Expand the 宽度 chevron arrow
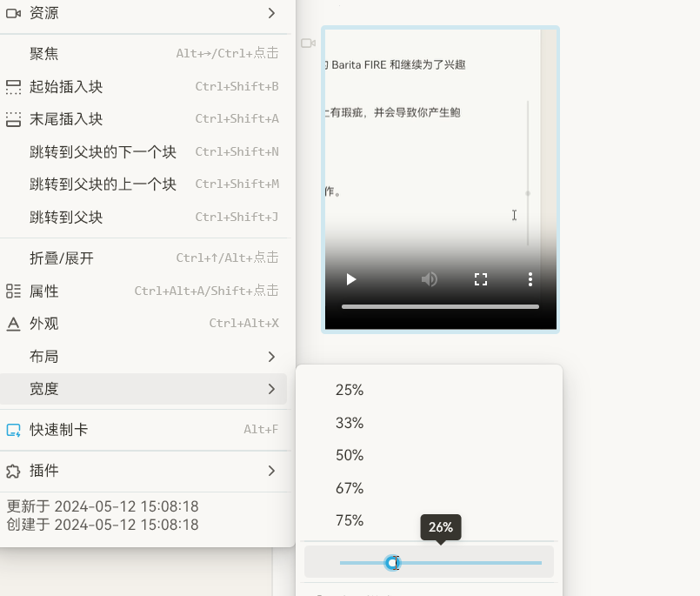This screenshot has height=596, width=700. [x=271, y=389]
